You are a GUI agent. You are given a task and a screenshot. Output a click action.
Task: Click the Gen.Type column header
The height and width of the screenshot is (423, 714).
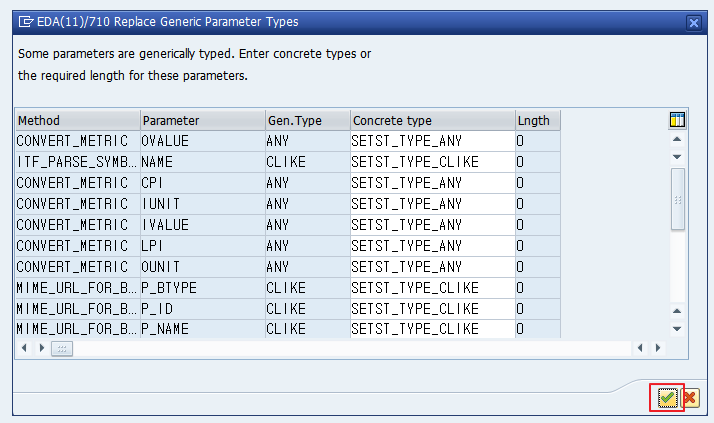click(x=308, y=120)
